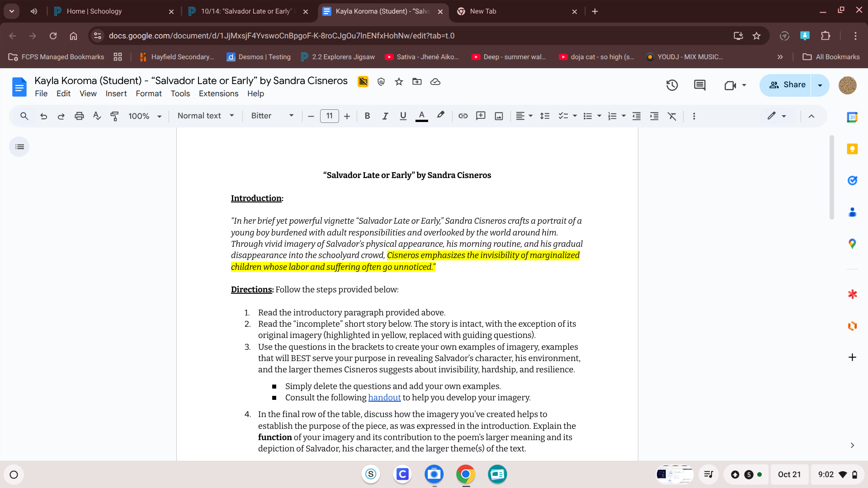Open spelling and grammar check icon

97,116
